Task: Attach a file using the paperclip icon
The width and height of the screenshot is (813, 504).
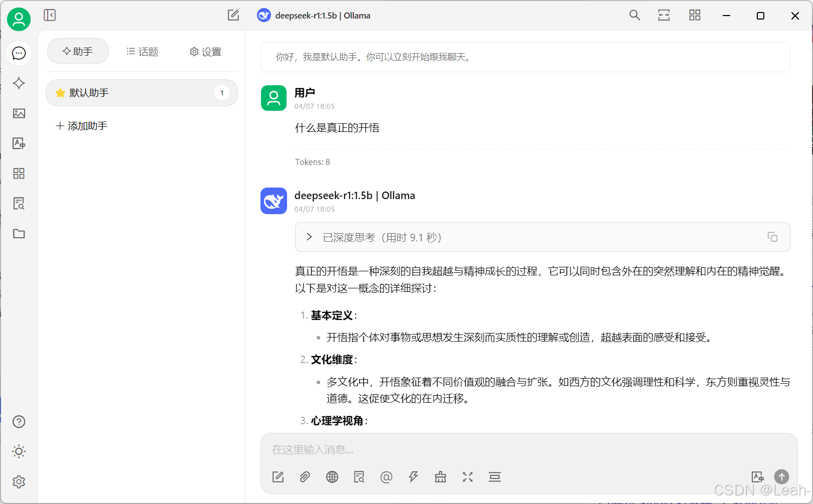Action: [305, 477]
